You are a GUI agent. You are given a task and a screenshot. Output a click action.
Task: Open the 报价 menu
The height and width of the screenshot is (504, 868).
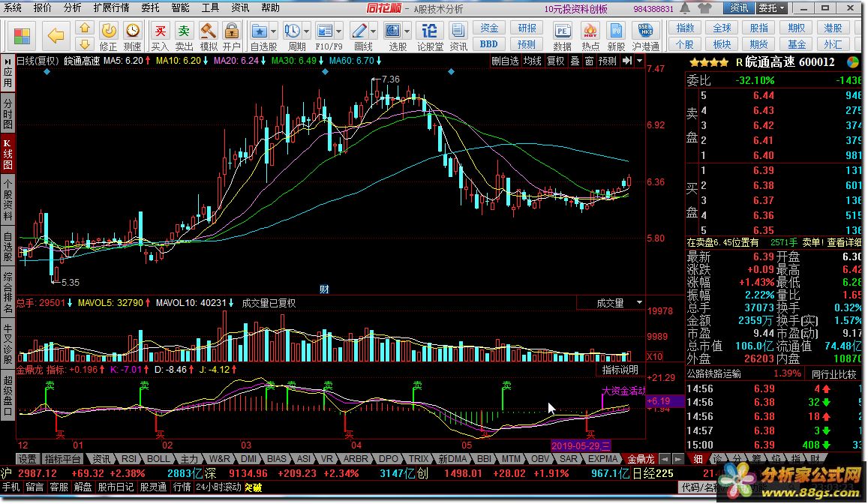[42, 7]
